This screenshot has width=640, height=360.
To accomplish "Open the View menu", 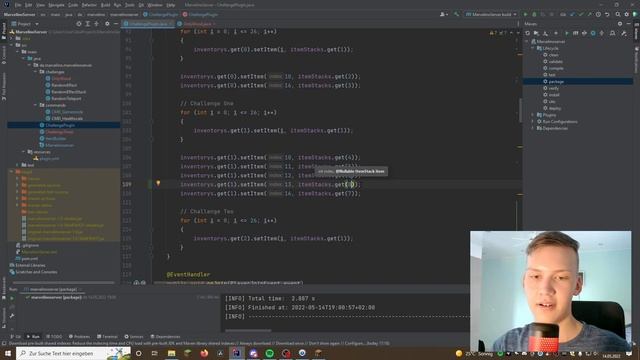I will [x=40, y=5].
